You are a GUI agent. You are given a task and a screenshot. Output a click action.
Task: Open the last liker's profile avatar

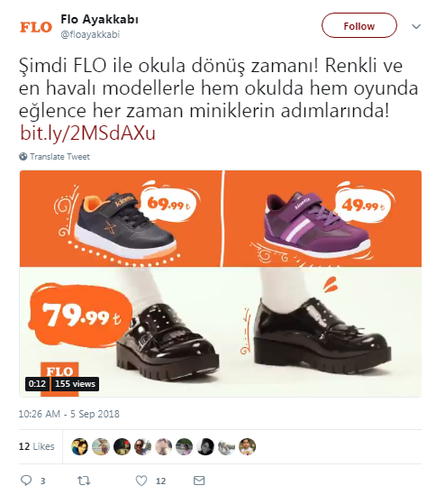[247, 446]
